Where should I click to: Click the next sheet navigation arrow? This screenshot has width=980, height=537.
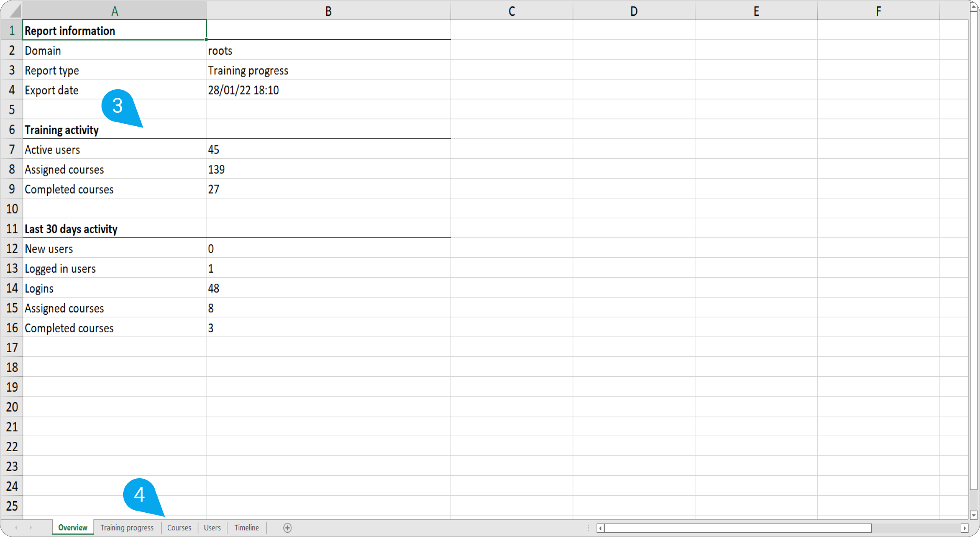[31, 528]
